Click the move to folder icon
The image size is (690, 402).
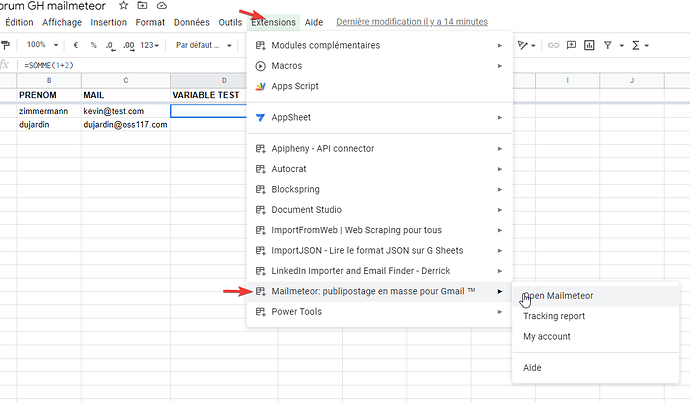[142, 6]
